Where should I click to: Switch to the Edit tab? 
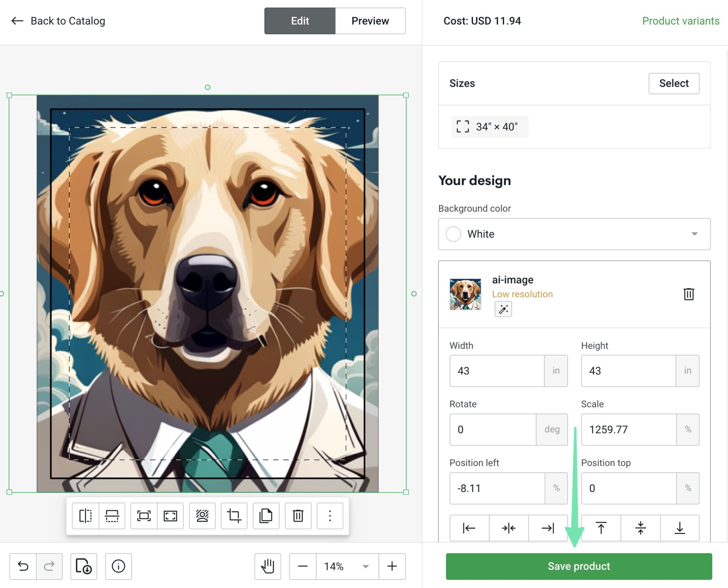point(300,21)
